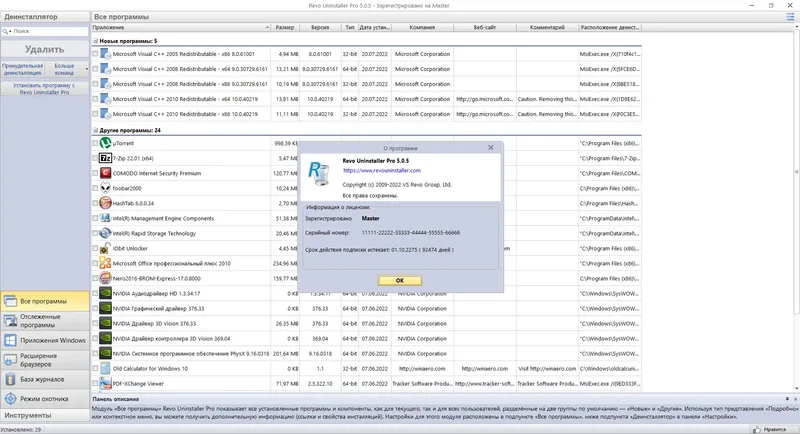Check the box for Visual C++ 2005 Redistributable
This screenshot has height=434, width=800.
[95, 54]
